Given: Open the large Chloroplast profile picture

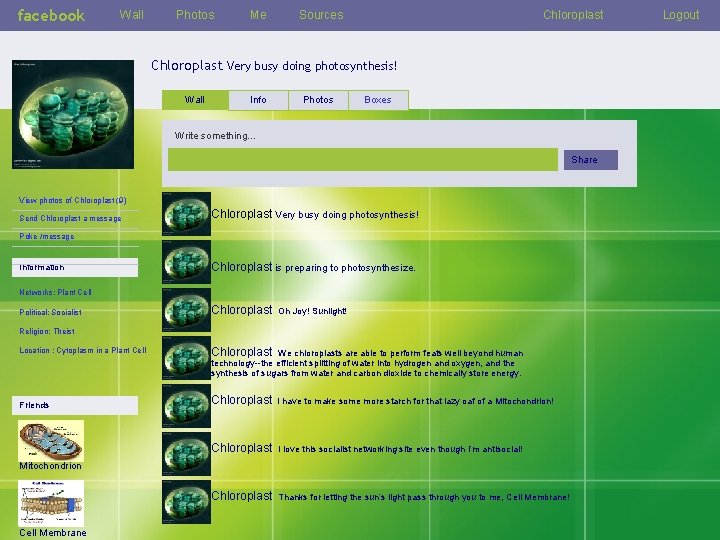Looking at the screenshot, I should [73, 114].
